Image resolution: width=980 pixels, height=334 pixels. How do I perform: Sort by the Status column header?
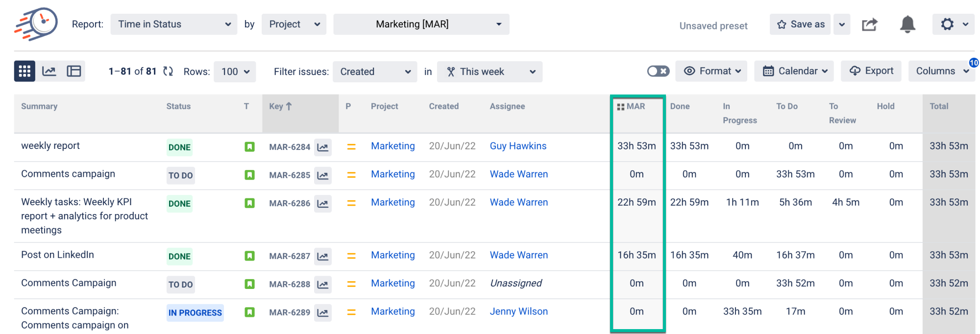[x=178, y=106]
